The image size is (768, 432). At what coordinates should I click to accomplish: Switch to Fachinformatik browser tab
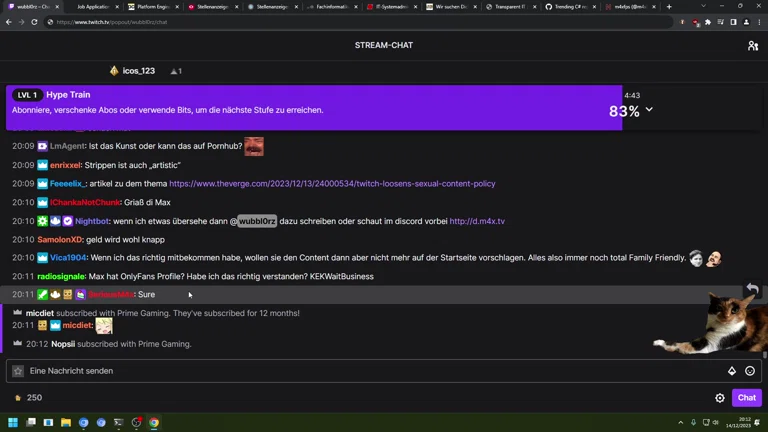point(333,7)
